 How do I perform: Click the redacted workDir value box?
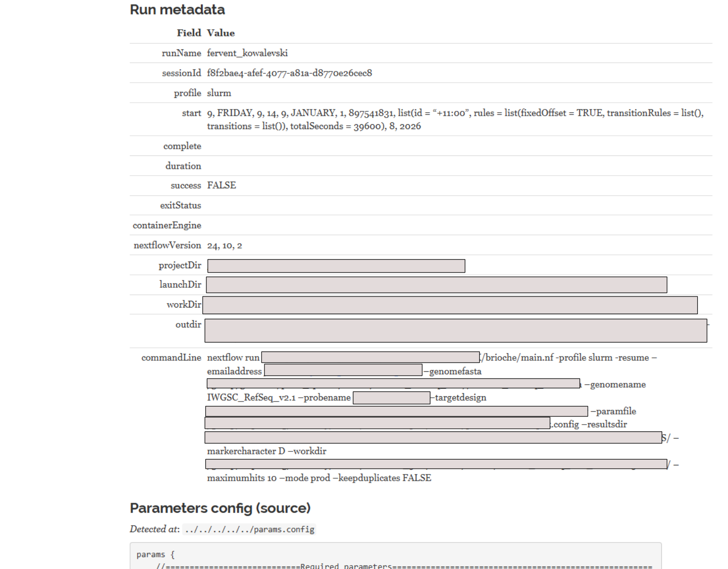tap(450, 305)
